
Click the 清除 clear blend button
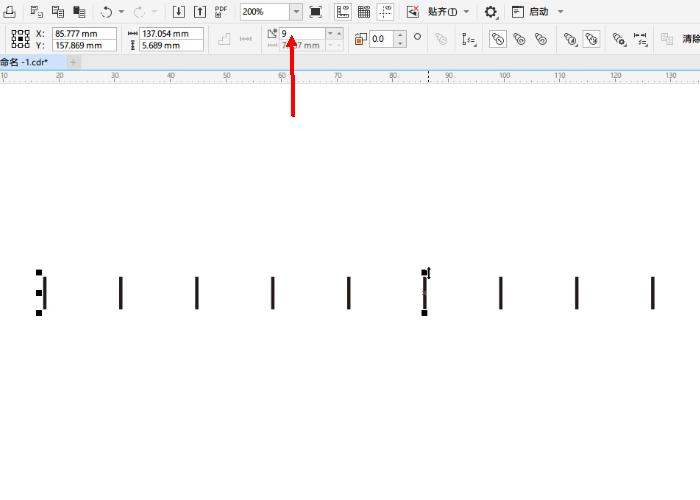click(x=690, y=39)
